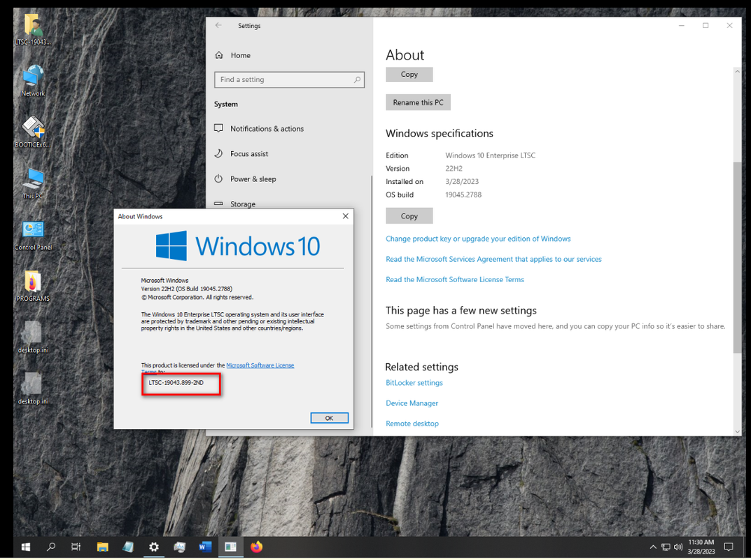Open the notepad-like app on taskbar
The height and width of the screenshot is (560, 751).
[x=128, y=547]
